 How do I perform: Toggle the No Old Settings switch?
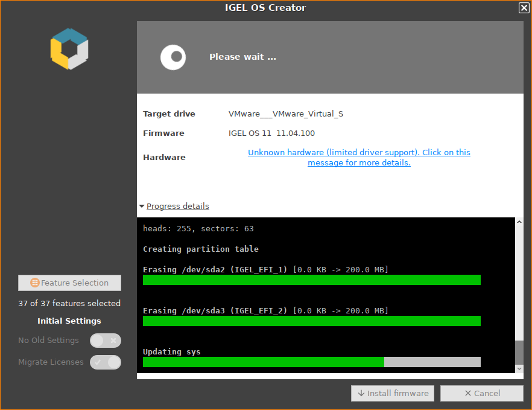106,341
